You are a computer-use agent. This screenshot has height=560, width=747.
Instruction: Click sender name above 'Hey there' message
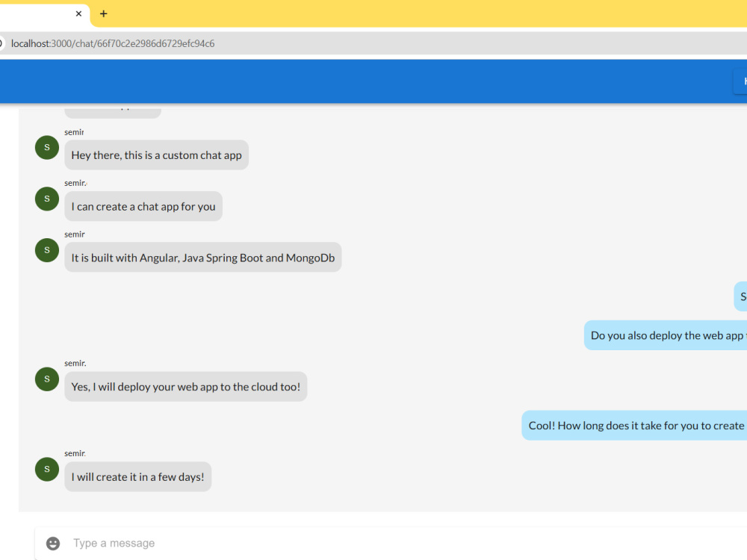(74, 132)
